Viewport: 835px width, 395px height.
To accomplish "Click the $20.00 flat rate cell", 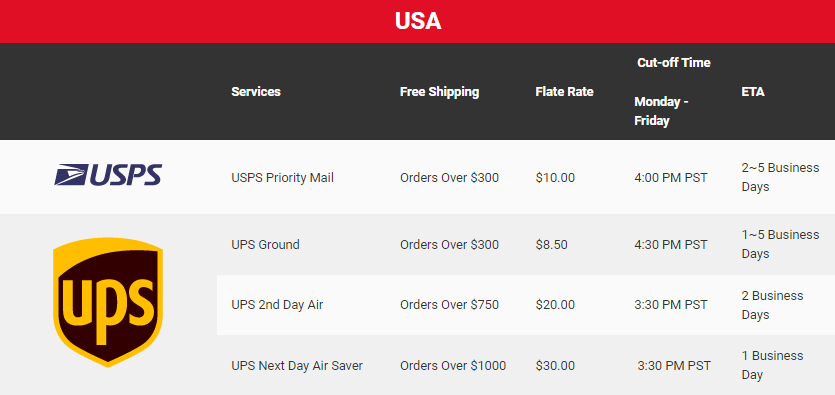I will (555, 305).
